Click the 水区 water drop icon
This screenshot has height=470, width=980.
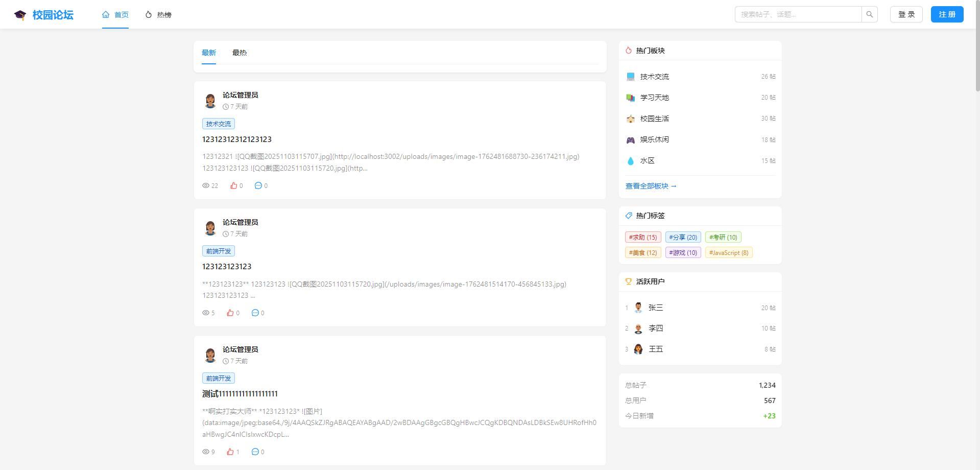click(x=630, y=160)
